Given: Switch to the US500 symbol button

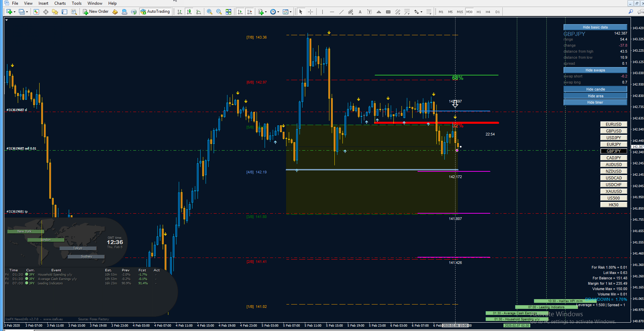Looking at the screenshot, I should point(613,198).
